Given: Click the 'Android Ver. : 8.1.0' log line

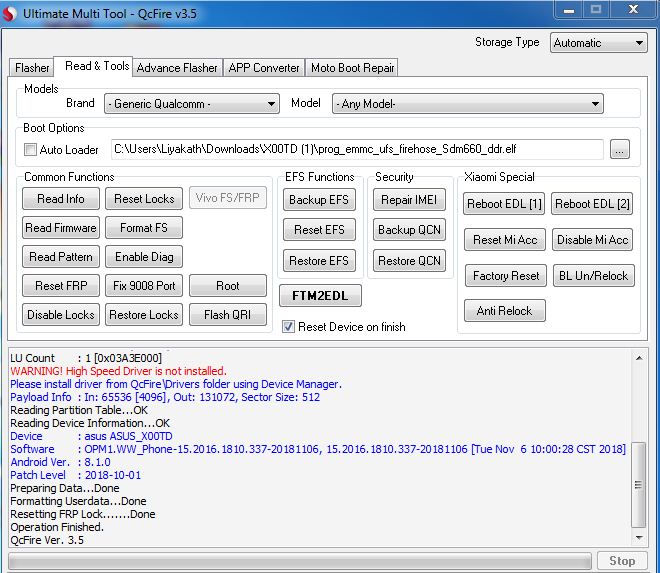Looking at the screenshot, I should point(61,462).
